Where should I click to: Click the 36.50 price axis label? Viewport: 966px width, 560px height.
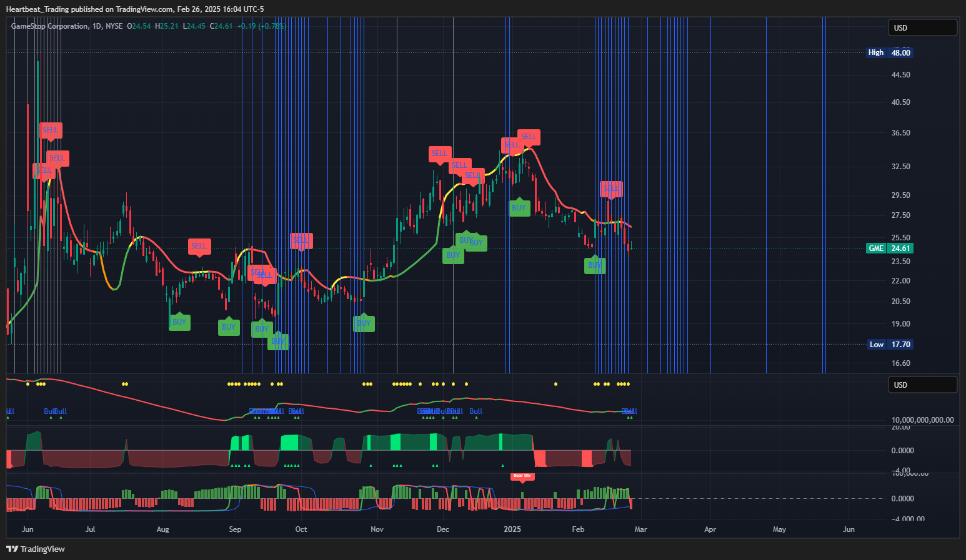[x=900, y=133]
